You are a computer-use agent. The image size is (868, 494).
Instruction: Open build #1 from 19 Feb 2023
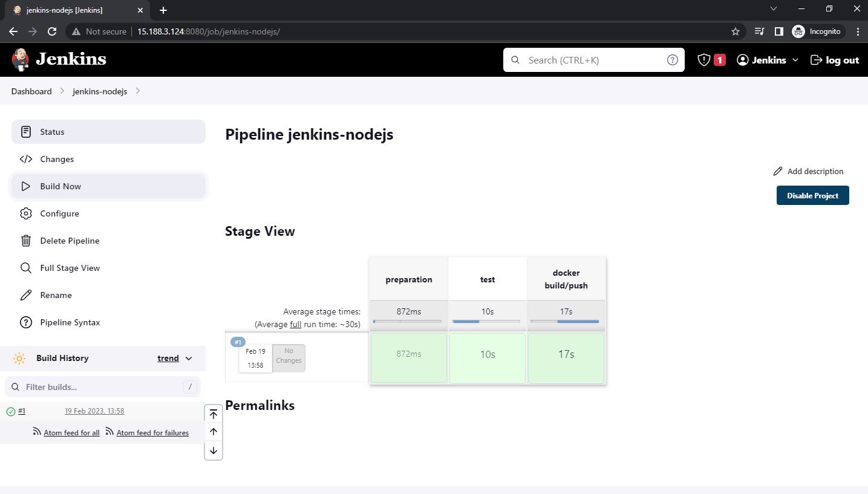point(94,411)
